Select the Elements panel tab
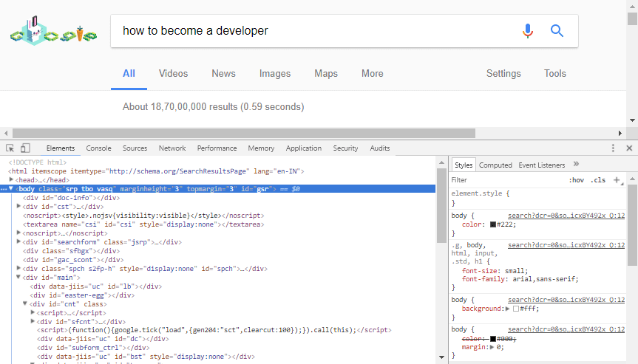 pyautogui.click(x=60, y=148)
